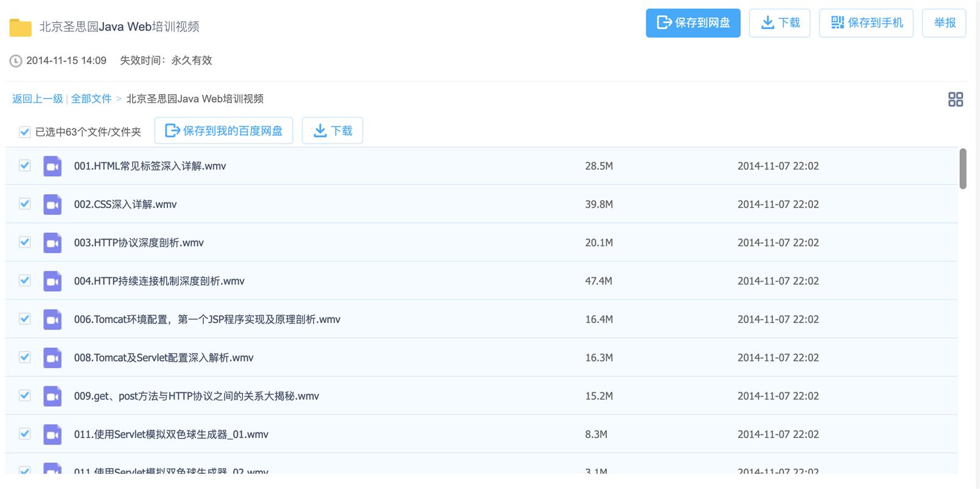This screenshot has height=489, width=980.
Task: Click the size value 16.4M
Action: (599, 319)
